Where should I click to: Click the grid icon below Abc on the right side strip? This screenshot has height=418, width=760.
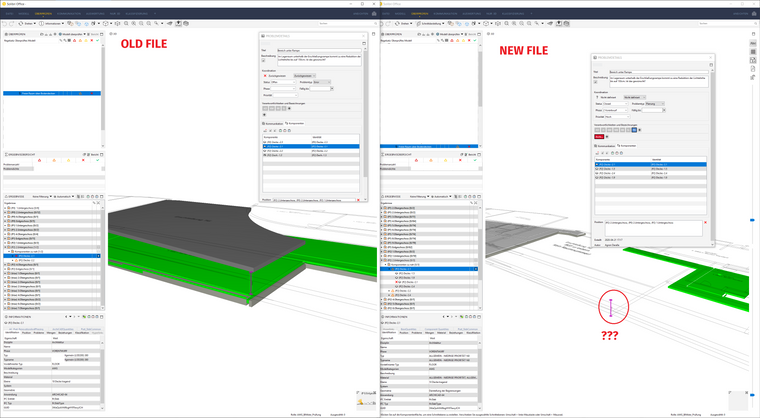[753, 52]
